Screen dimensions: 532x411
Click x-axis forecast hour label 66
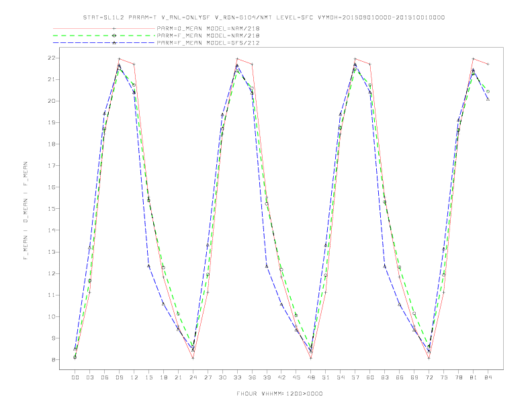(x=400, y=377)
